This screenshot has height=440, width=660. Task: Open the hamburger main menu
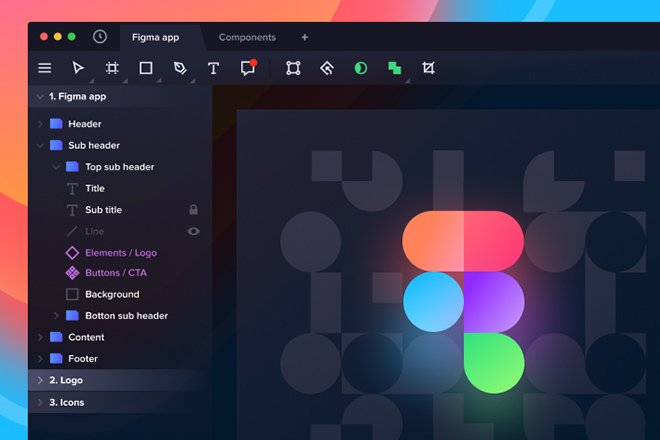pyautogui.click(x=45, y=68)
